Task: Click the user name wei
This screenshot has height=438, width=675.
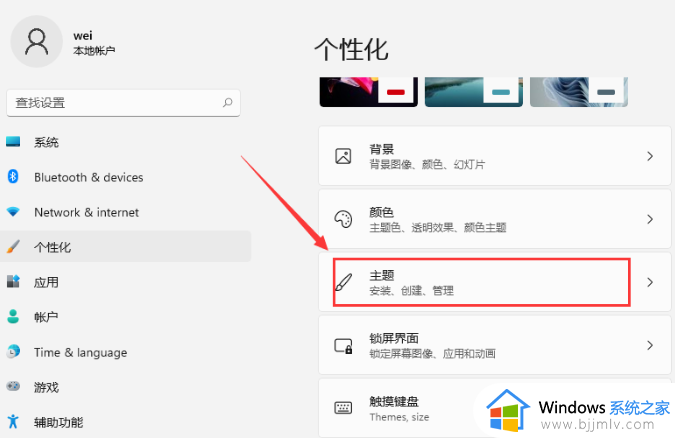Action: click(83, 36)
